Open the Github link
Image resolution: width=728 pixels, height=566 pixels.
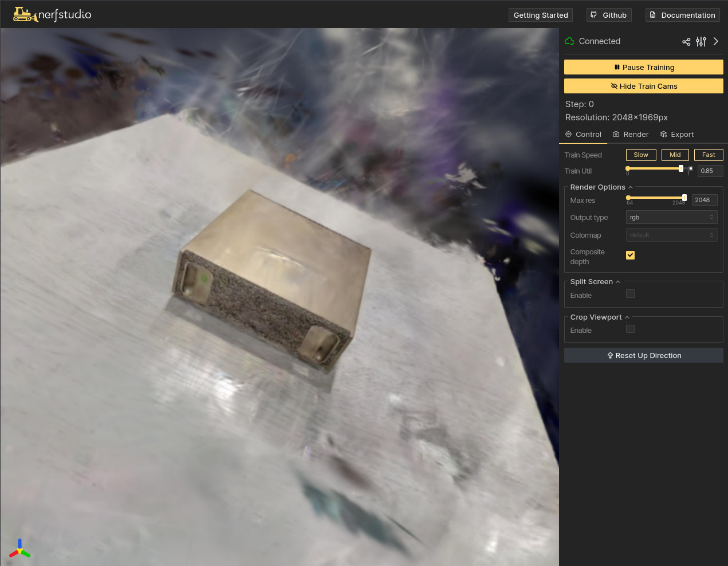coord(609,15)
